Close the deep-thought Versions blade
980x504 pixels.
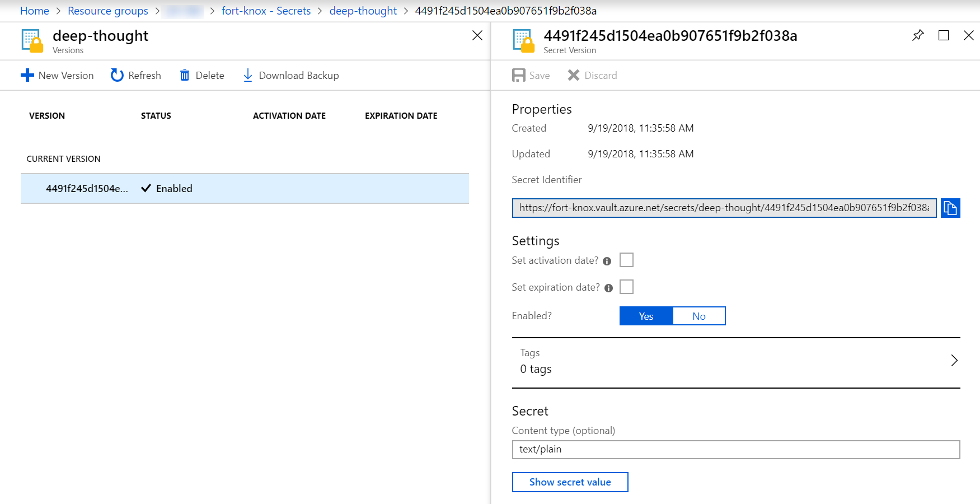[x=477, y=35]
